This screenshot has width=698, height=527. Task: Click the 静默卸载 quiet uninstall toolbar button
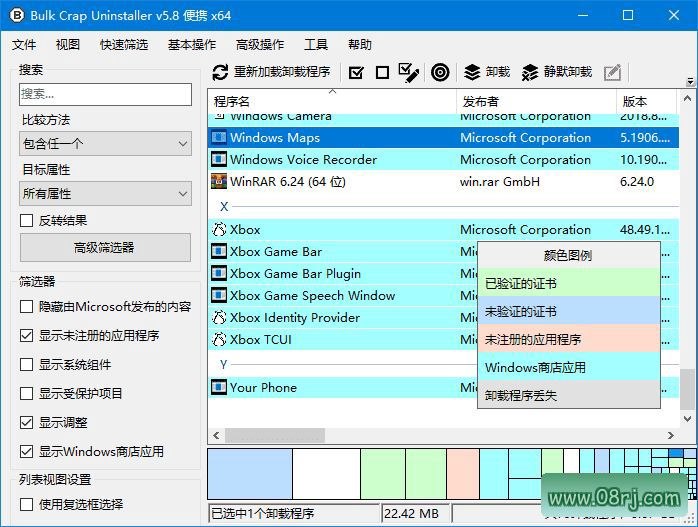tap(557, 72)
